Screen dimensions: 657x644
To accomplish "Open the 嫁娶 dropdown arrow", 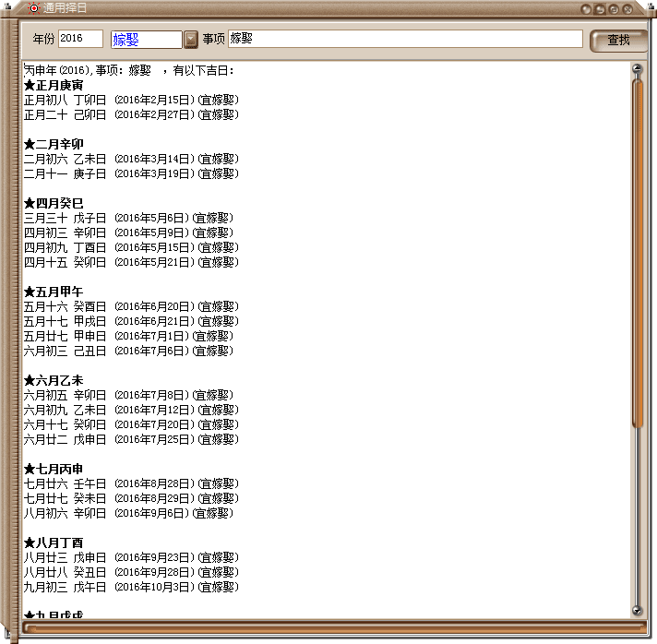I will click(191, 40).
